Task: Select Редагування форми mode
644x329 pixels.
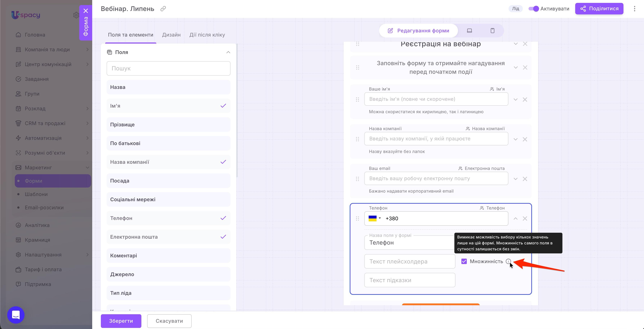Action: (418, 30)
